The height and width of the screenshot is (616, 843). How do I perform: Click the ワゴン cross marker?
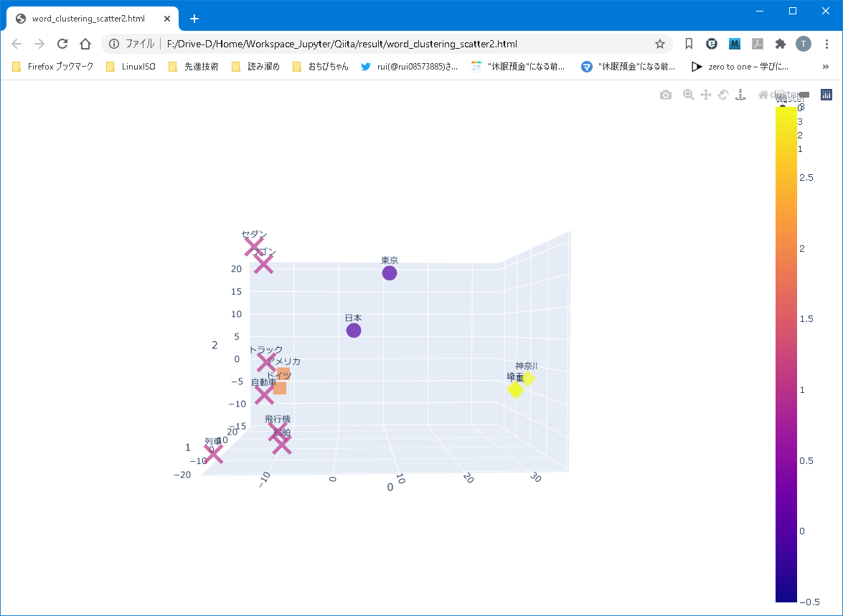[263, 264]
